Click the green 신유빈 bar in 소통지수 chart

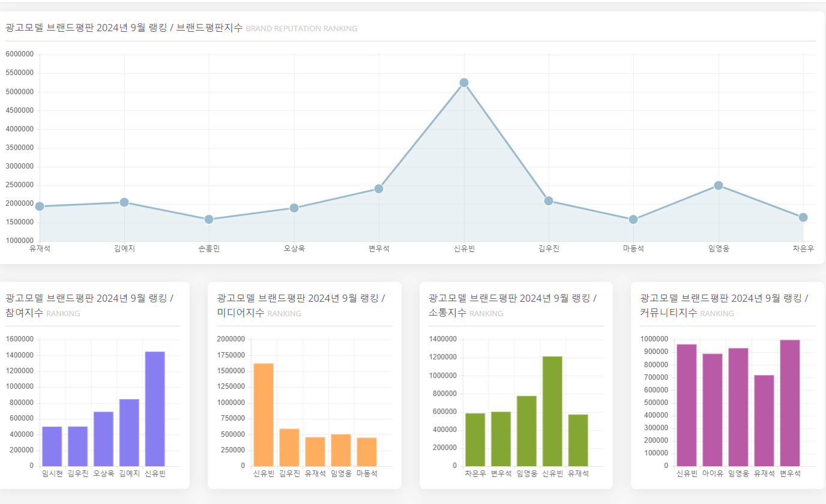tap(552, 411)
